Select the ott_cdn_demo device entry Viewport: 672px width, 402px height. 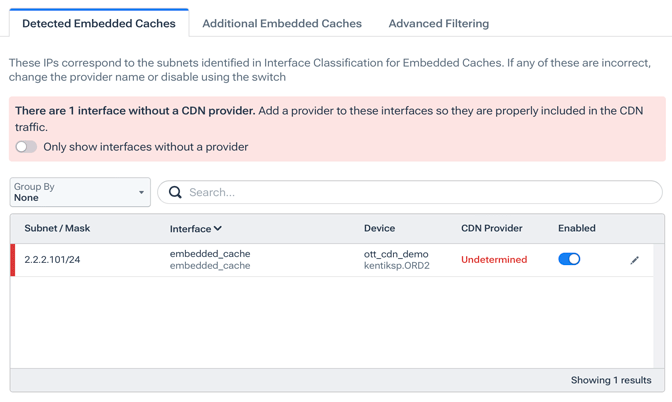[396, 254]
